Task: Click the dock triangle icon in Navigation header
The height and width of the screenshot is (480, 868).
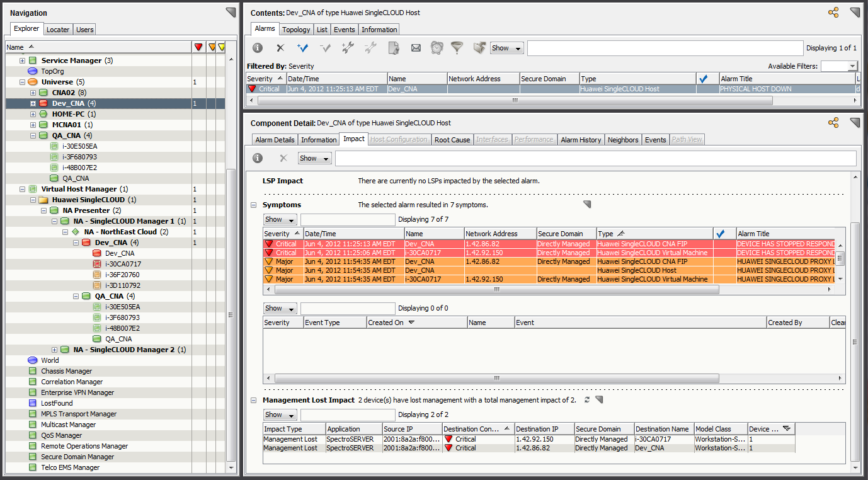Action: 231,13
